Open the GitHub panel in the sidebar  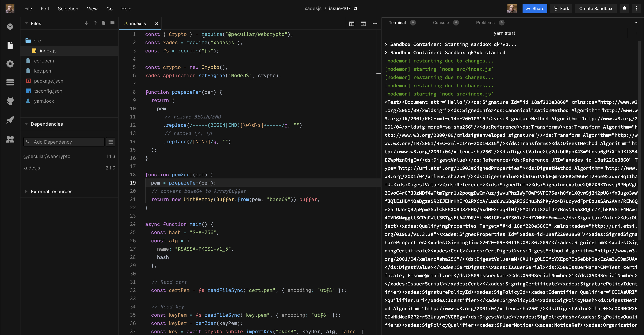pos(10,101)
